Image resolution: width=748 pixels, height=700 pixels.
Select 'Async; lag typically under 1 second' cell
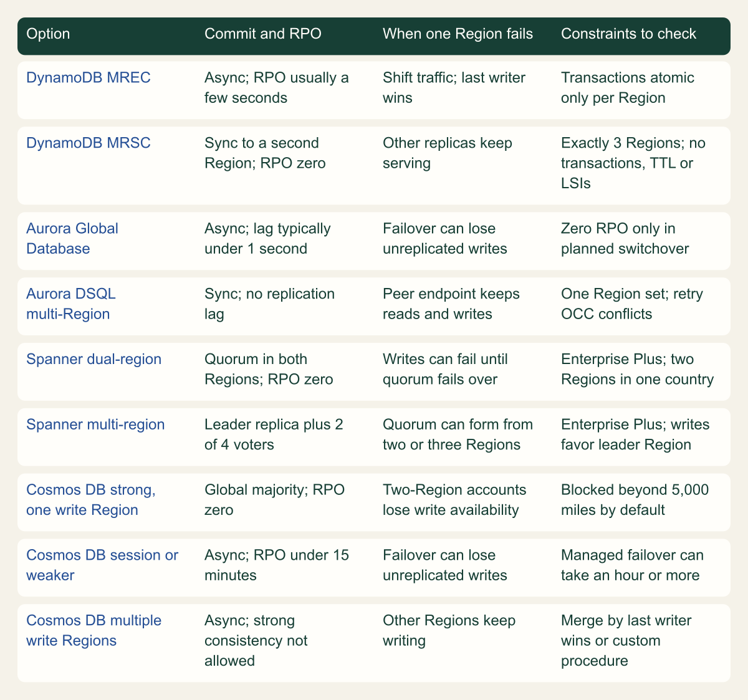(268, 238)
